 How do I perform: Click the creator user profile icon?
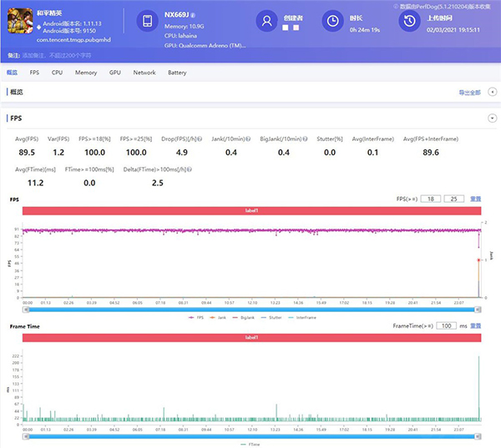tap(266, 21)
